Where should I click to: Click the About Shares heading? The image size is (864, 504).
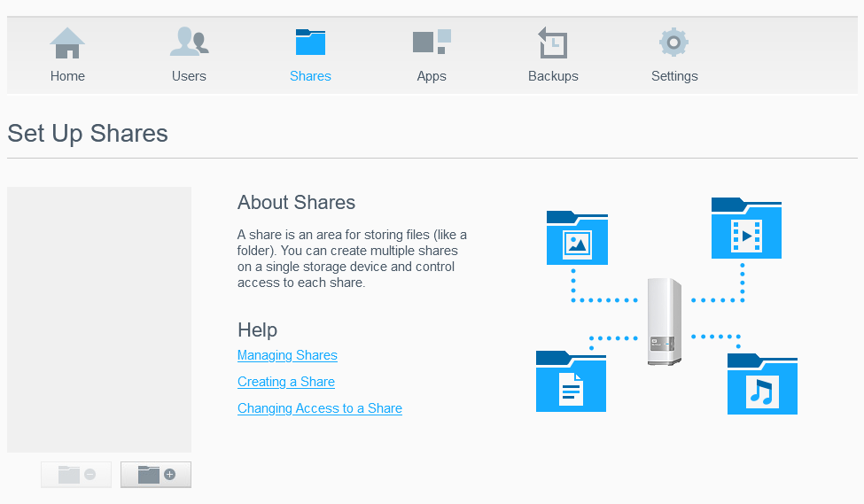point(297,203)
